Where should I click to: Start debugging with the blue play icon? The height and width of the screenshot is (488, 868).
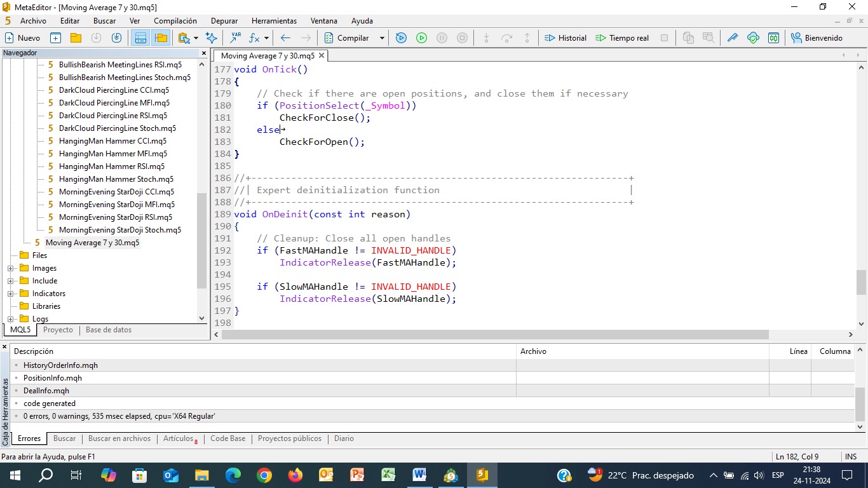pos(401,38)
